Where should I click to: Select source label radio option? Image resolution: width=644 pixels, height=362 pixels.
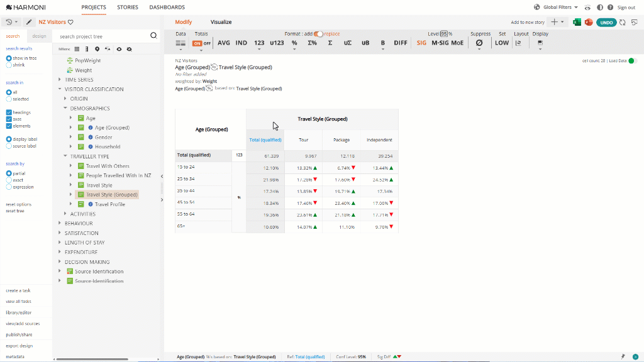pyautogui.click(x=9, y=146)
